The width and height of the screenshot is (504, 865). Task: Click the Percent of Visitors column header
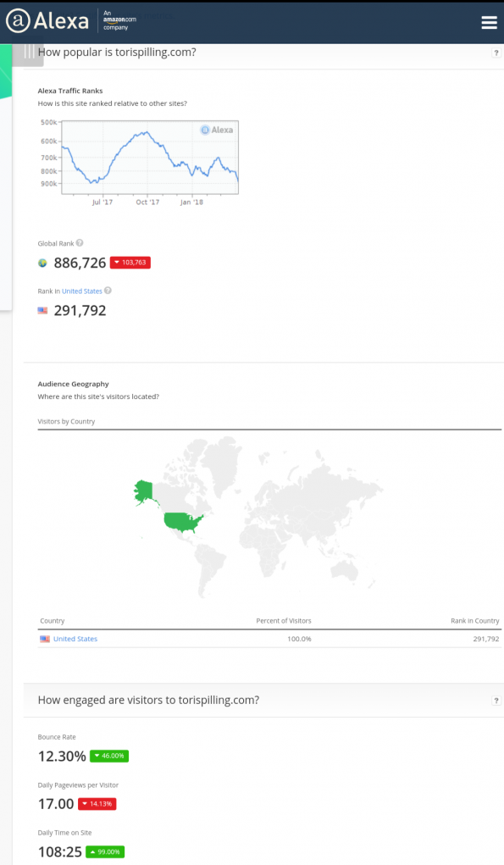pyautogui.click(x=284, y=621)
